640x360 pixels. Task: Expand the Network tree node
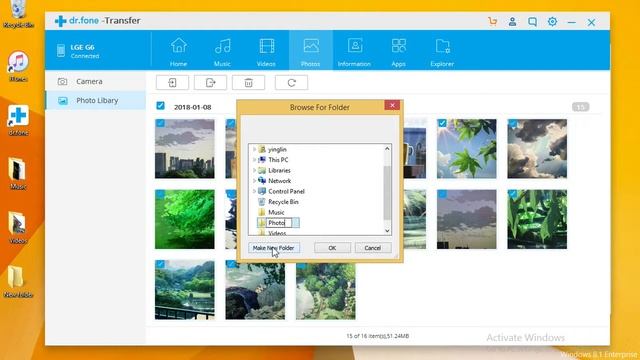pos(254,181)
